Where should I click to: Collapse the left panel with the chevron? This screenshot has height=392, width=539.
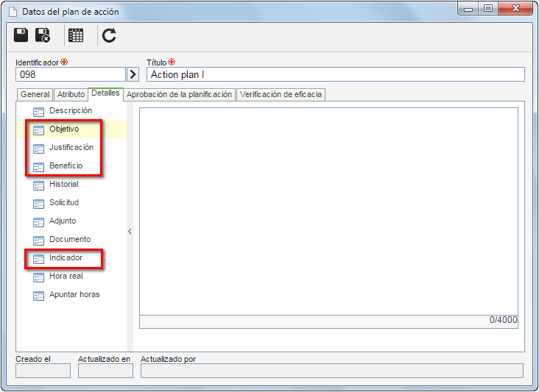click(x=130, y=231)
